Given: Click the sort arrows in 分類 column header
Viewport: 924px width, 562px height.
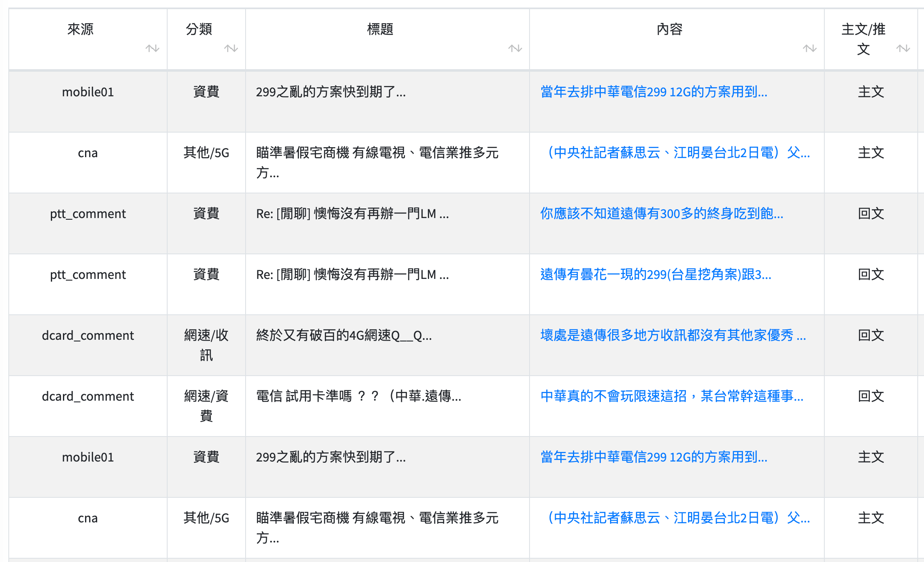Looking at the screenshot, I should click(231, 48).
